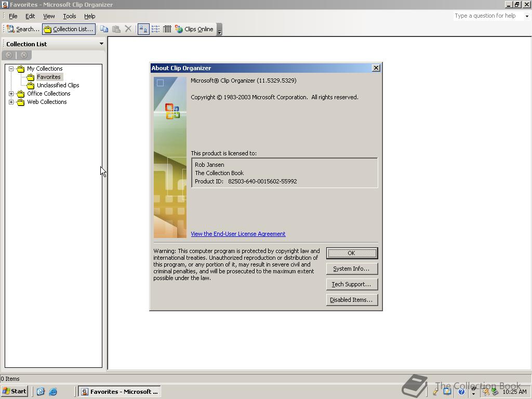Expand the Office Collections tree node
This screenshot has width=532, height=399.
click(11, 94)
